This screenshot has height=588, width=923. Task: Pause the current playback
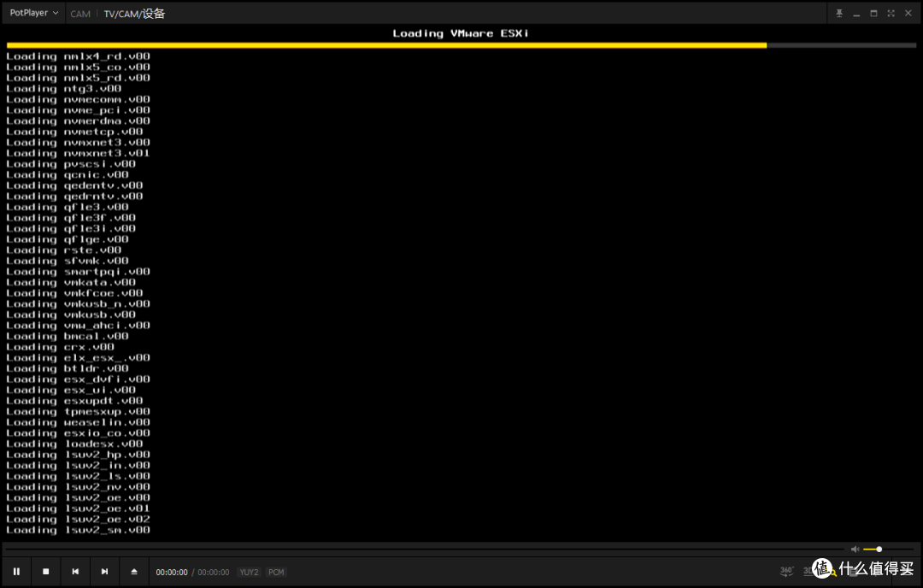[x=16, y=571]
